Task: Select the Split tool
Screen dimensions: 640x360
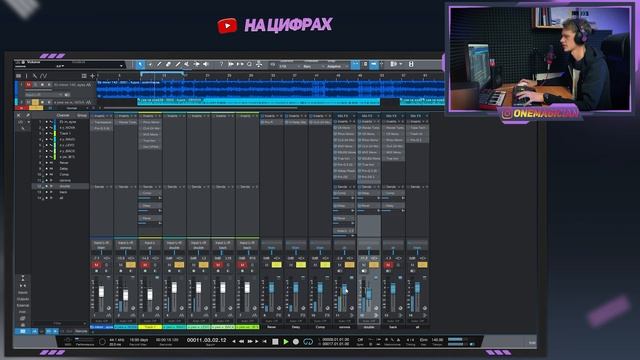Action: 159,64
